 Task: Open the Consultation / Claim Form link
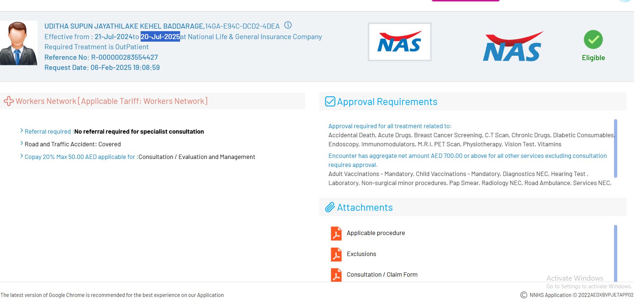pyautogui.click(x=382, y=275)
